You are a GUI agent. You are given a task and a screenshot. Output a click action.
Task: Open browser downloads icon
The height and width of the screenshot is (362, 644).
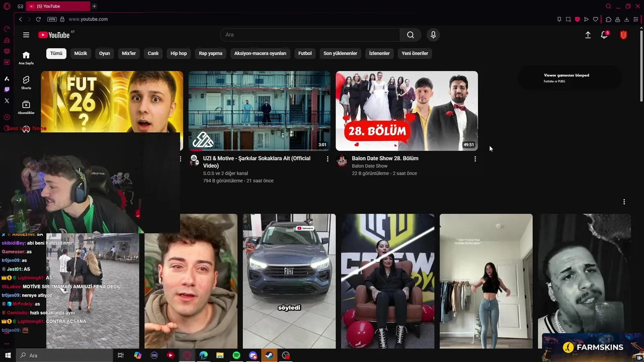(626, 19)
